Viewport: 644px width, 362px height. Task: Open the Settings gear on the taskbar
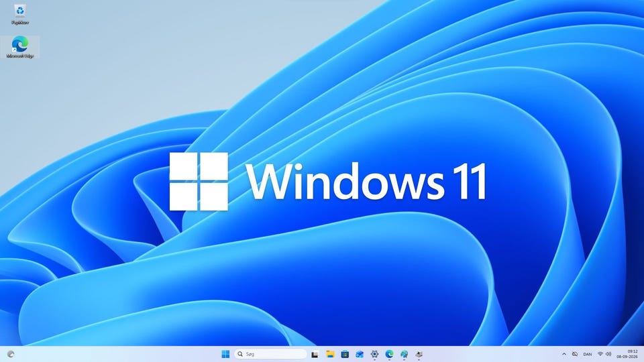click(374, 354)
